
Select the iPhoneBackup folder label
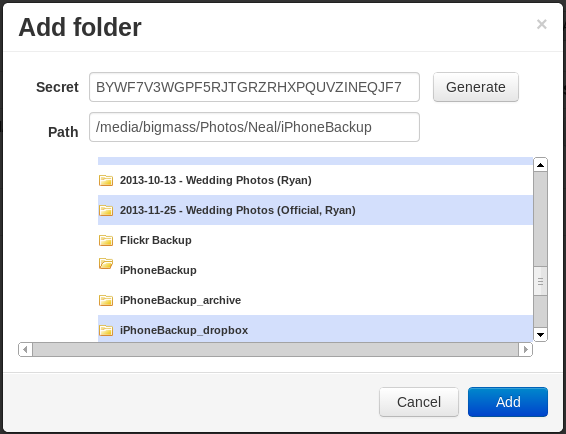[x=158, y=270]
